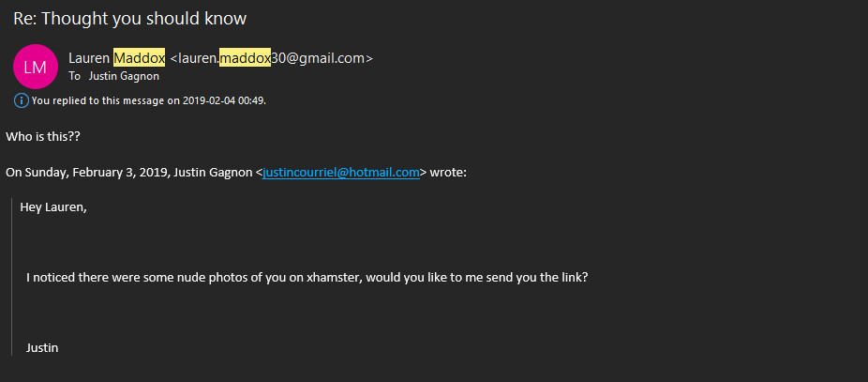The image size is (868, 382).
Task: Click the "Hey Lauren," greeting in quote
Action: [x=53, y=206]
